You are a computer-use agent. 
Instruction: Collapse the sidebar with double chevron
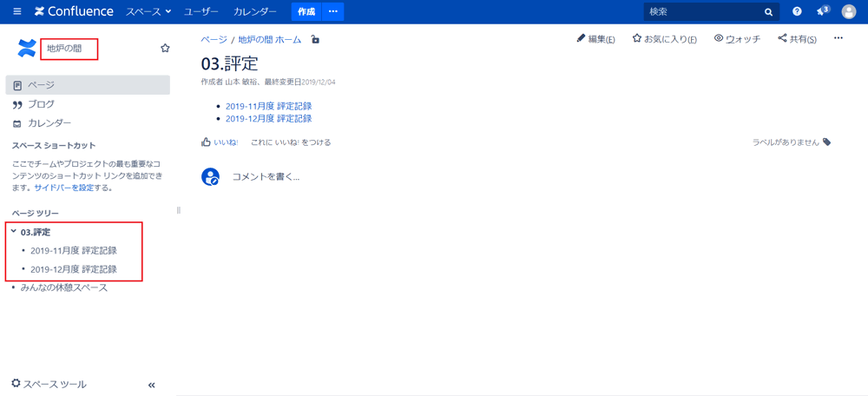coord(151,385)
